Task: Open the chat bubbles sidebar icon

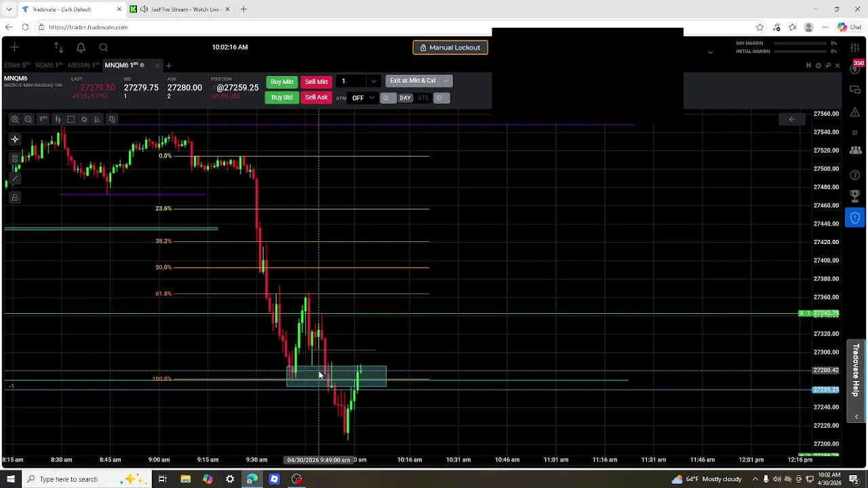Action: 855,89
